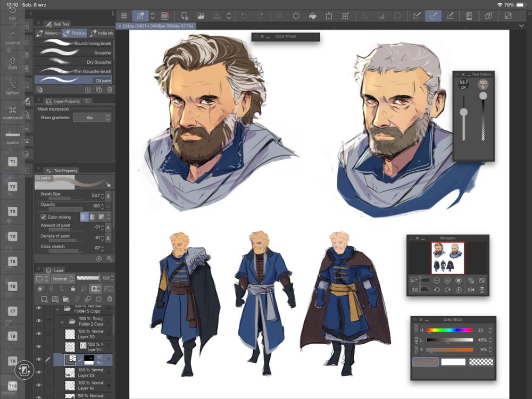This screenshot has width=532, height=399.
Task: Switch Color Slider to RGB mode tab
Action: pos(417,328)
